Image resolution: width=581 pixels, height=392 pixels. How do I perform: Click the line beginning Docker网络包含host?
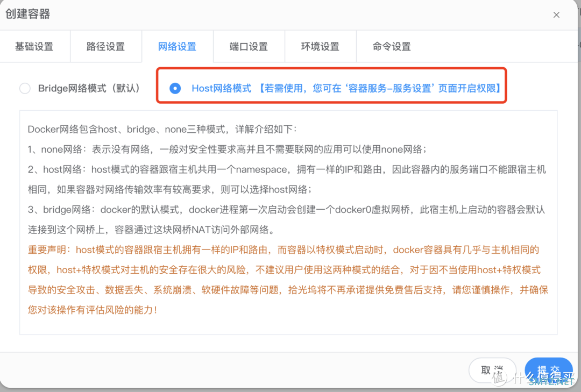tap(162, 129)
